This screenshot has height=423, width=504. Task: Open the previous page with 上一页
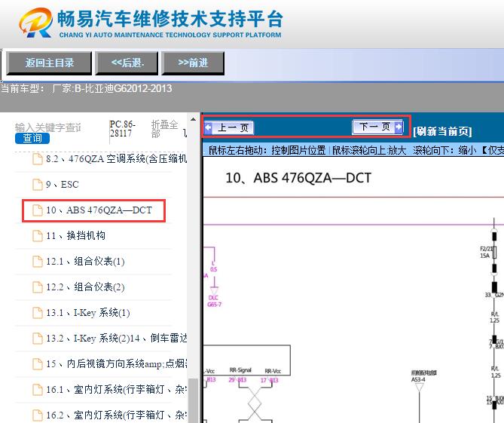229,127
